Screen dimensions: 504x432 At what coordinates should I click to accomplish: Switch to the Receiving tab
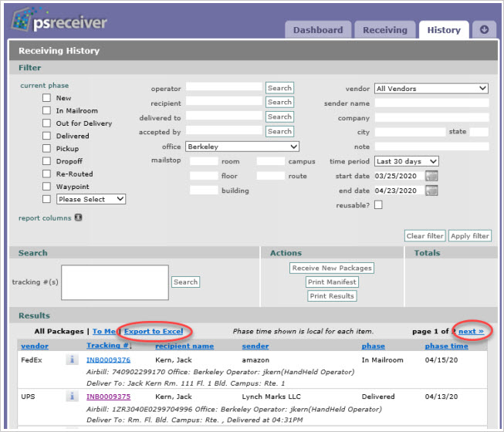click(x=384, y=30)
